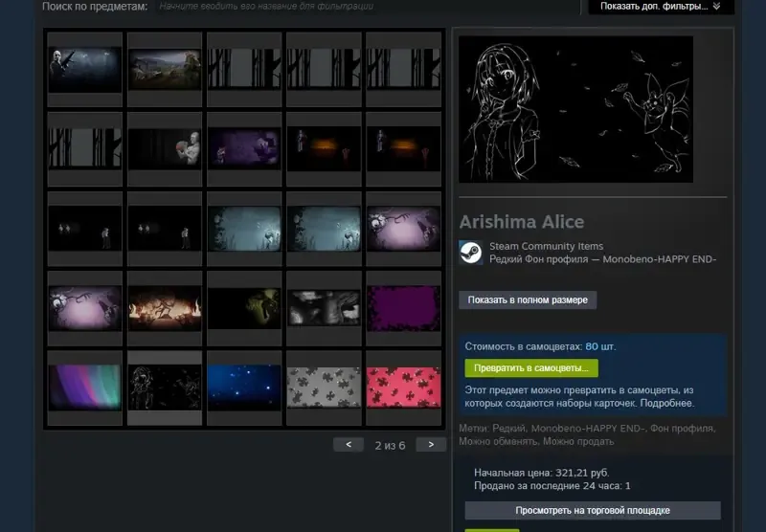Click the 'Метки' tags line
The image size is (766, 532).
click(x=587, y=434)
